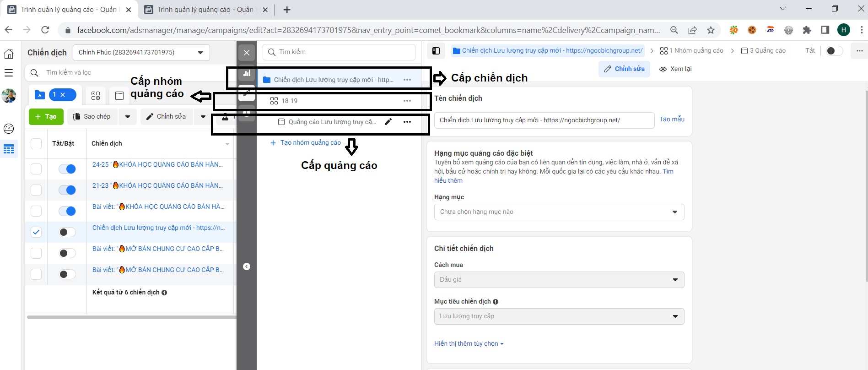868x370 pixels.
Task: Toggle the side panel layout icon
Action: (436, 51)
